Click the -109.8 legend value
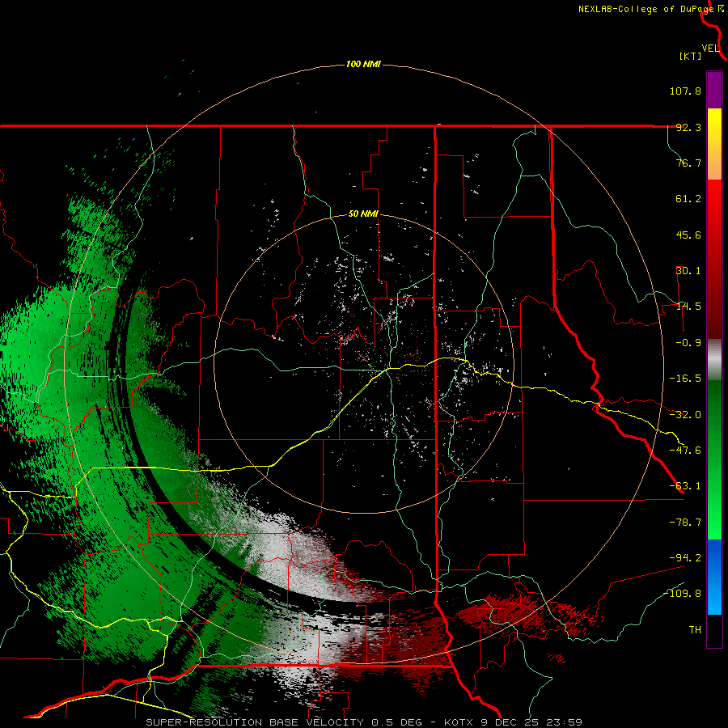Screen dimensions: 728x728 (x=683, y=594)
